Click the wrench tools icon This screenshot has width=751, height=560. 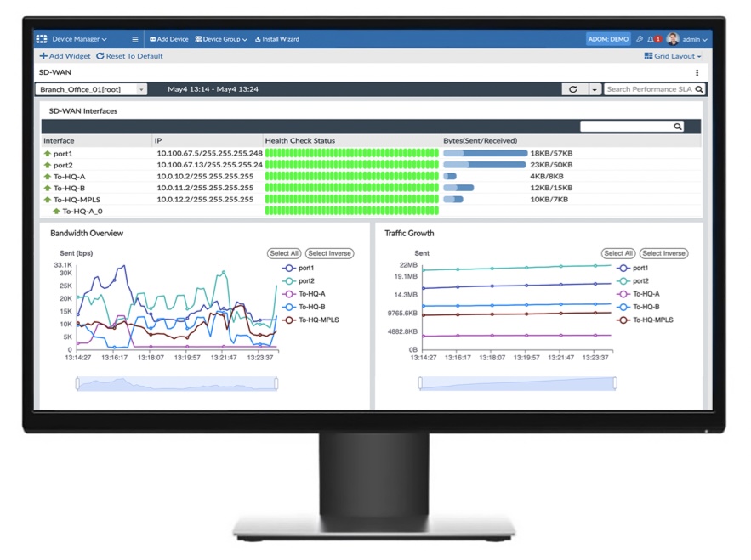(x=639, y=39)
